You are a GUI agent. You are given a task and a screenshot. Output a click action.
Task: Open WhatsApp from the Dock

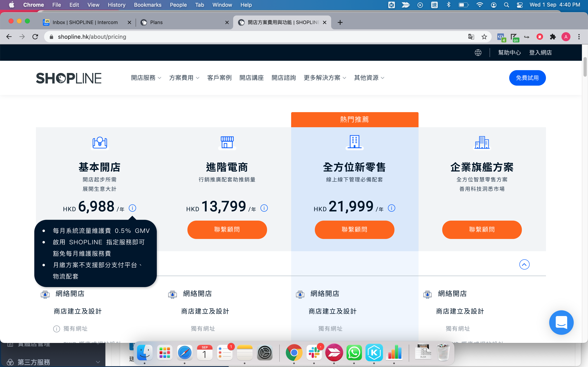(x=354, y=353)
